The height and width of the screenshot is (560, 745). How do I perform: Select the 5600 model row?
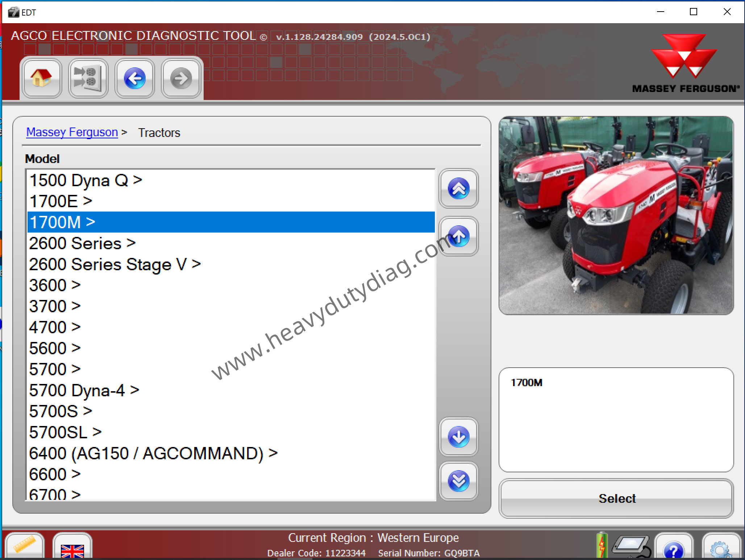click(231, 348)
